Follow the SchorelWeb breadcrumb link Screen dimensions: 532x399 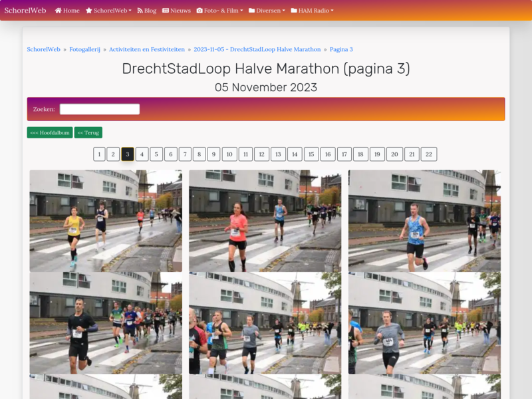(43, 49)
